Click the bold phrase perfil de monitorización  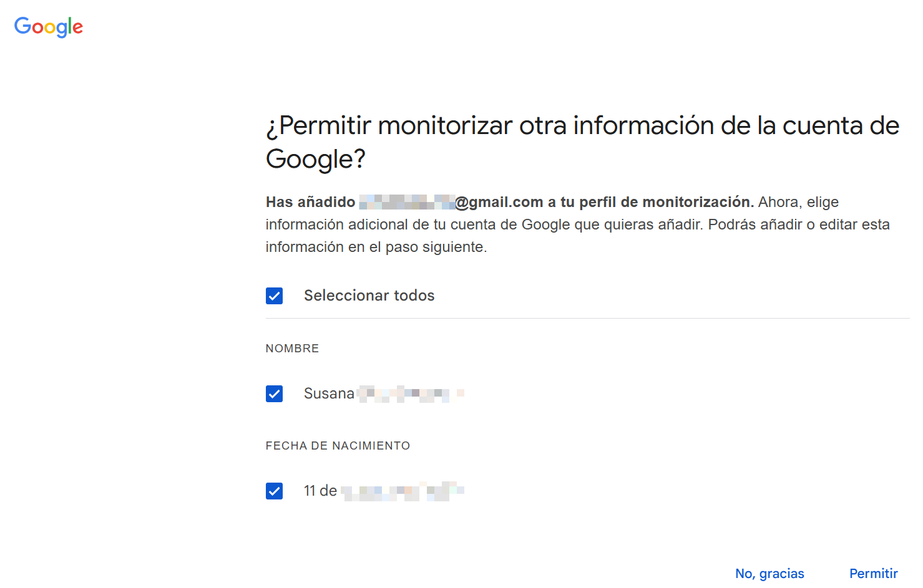pos(665,202)
